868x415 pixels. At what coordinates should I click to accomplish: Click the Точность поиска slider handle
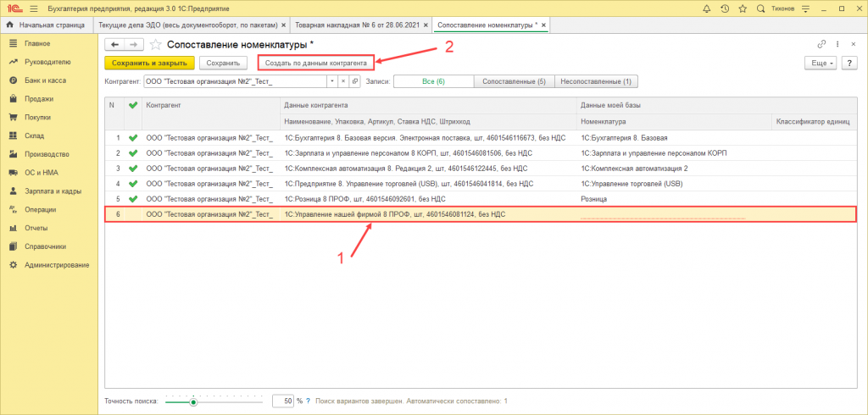[193, 402]
